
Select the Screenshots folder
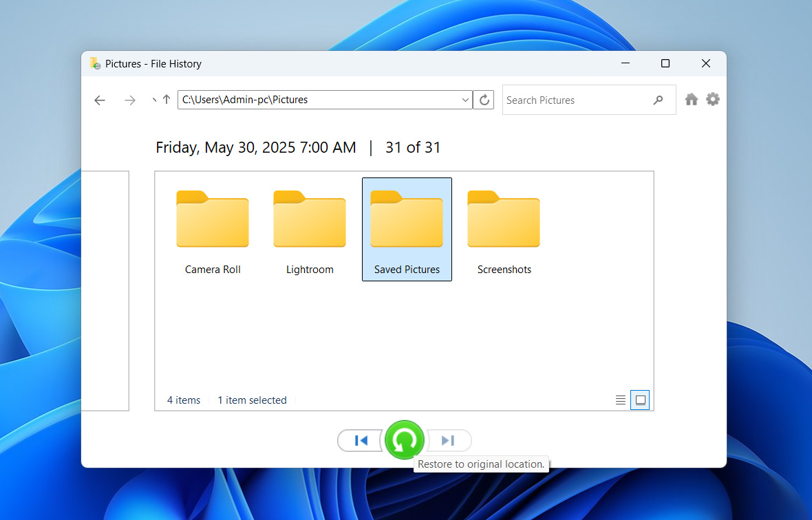coord(504,230)
